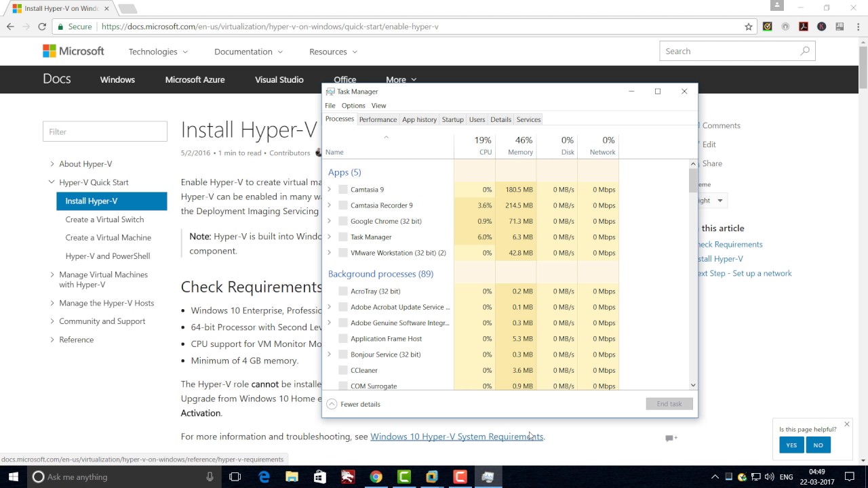This screenshot has width=868, height=488.
Task: Click the AcroTray (32 bit) process icon
Action: click(343, 291)
